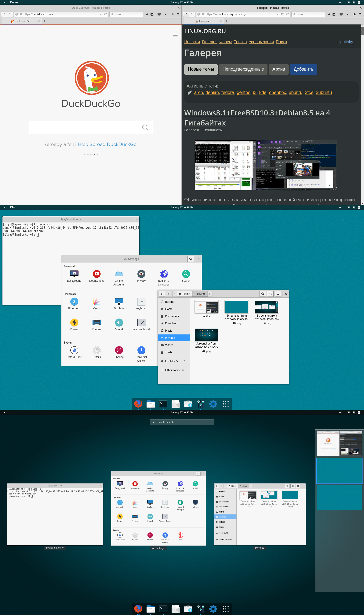Select 1.png file in Files window
Screen dimensions: 364x615
pos(206,309)
